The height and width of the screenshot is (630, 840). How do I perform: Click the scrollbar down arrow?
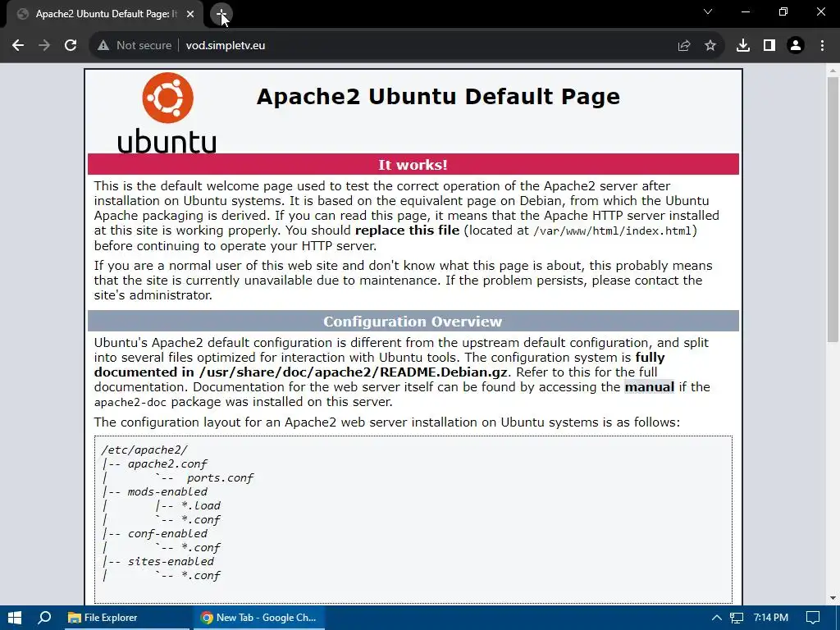pos(833,597)
